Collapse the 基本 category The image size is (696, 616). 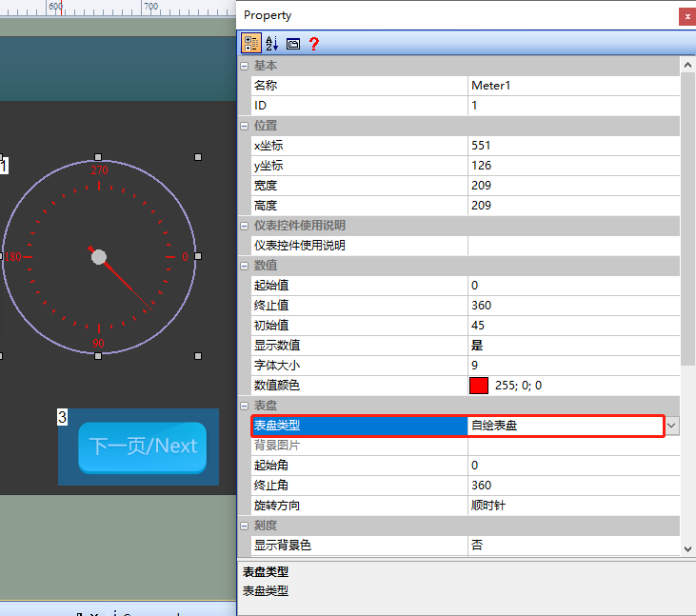244,66
